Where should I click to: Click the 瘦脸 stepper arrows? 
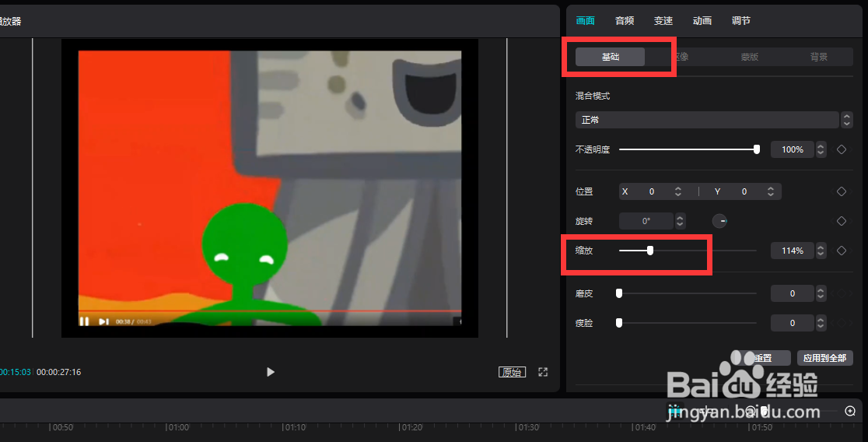[821, 323]
